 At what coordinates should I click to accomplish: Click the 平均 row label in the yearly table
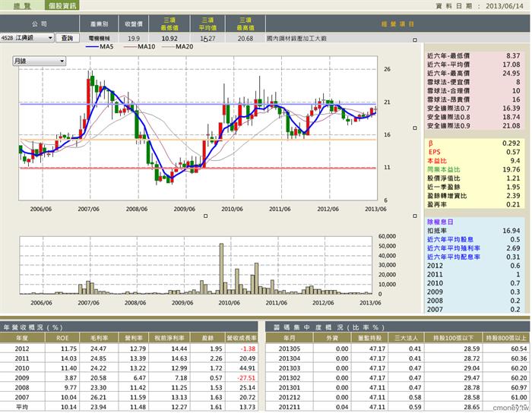22,407
